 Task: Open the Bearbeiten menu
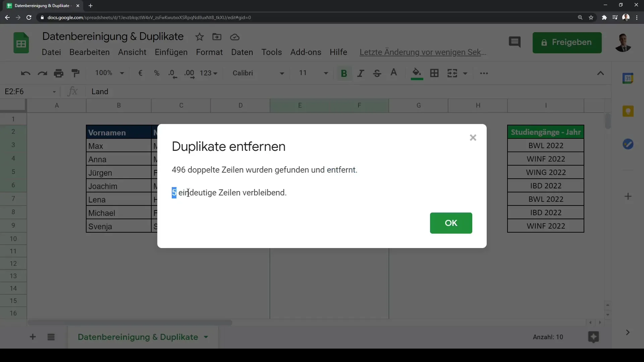[90, 52]
